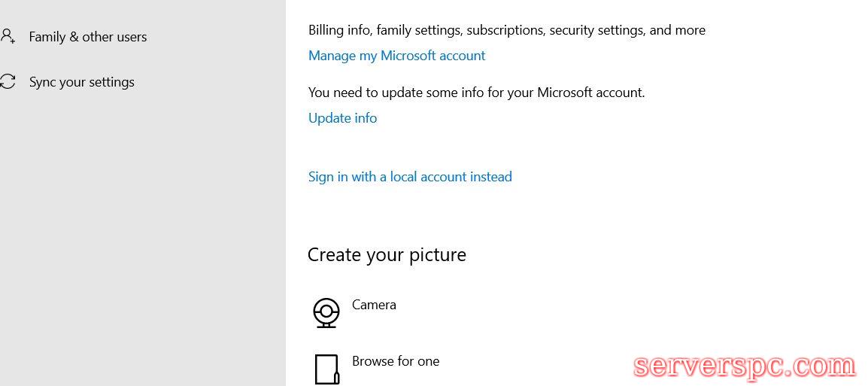The image size is (868, 386).
Task: Go to Sync your settings page
Action: tap(81, 82)
